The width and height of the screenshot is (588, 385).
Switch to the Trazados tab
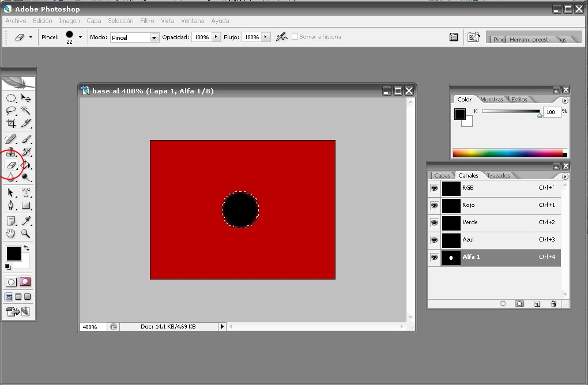[x=498, y=175]
